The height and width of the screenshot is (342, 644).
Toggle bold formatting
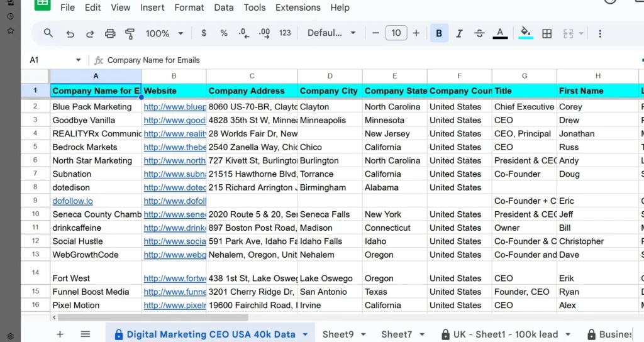439,33
